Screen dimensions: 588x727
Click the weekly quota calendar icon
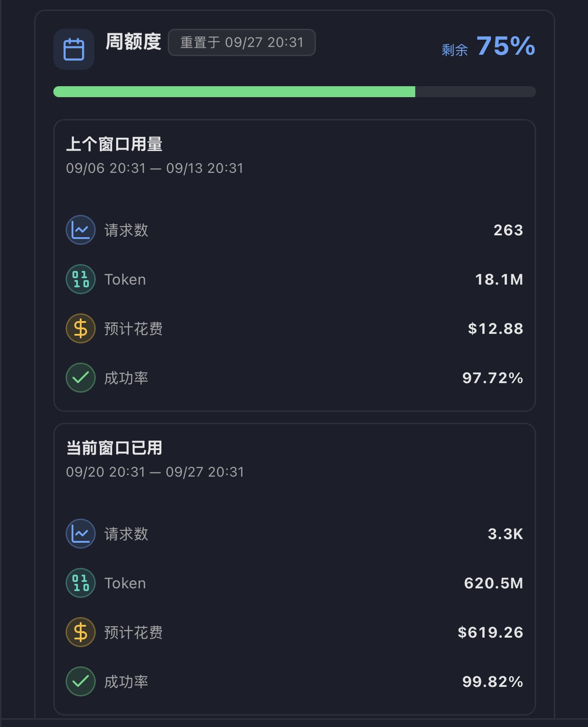pos(74,49)
